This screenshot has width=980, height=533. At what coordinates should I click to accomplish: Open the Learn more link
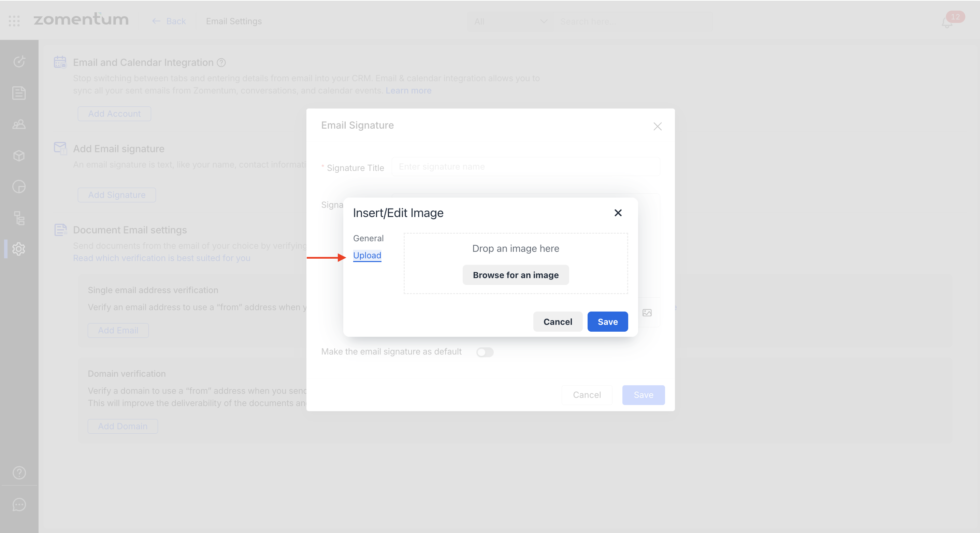point(408,90)
